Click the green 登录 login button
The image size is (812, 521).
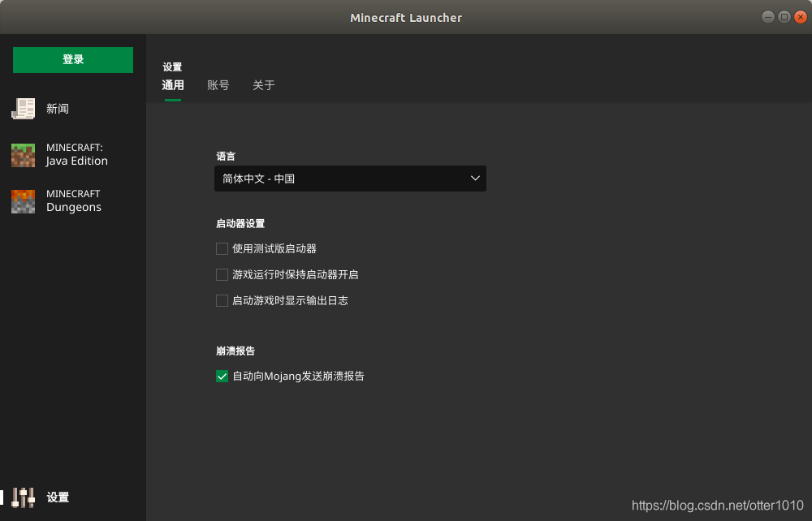[73, 60]
